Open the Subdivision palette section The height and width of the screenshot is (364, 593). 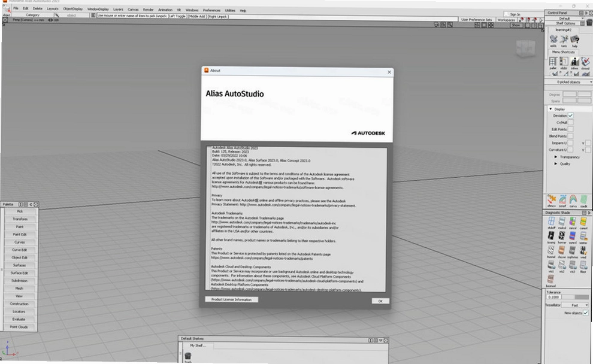click(20, 280)
